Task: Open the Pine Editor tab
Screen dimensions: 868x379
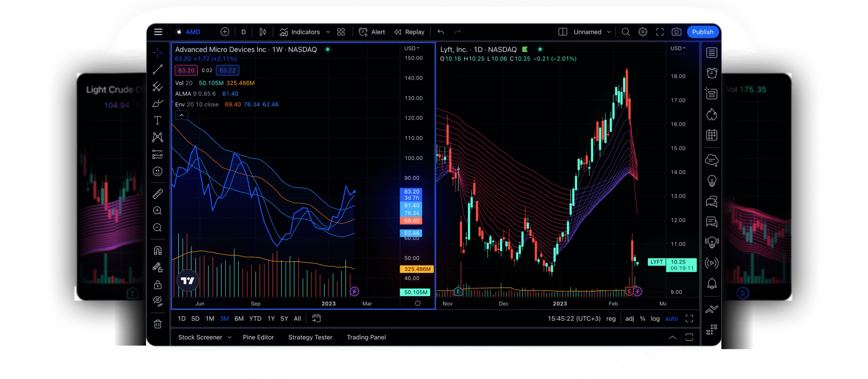Action: click(x=258, y=337)
